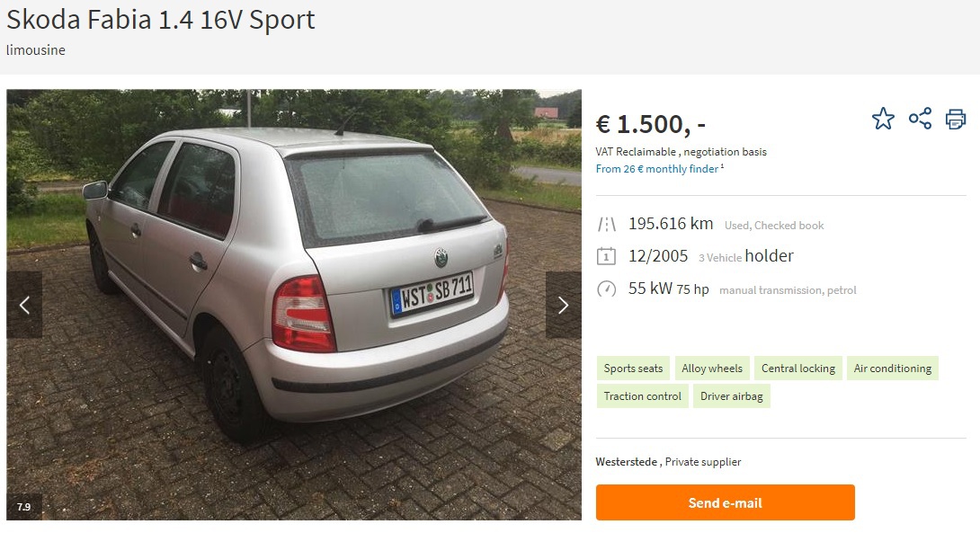Select the Central locking feature tag

point(798,368)
